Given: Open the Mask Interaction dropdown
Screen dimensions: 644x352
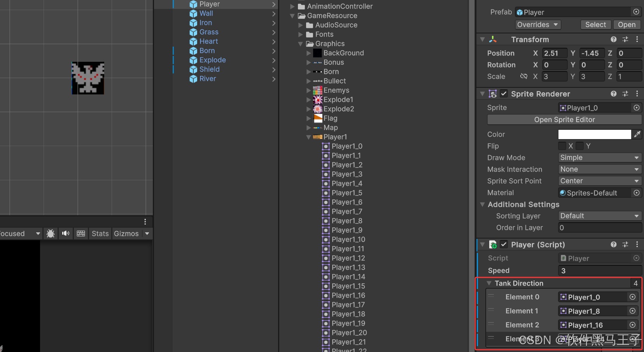Looking at the screenshot, I should tap(600, 169).
